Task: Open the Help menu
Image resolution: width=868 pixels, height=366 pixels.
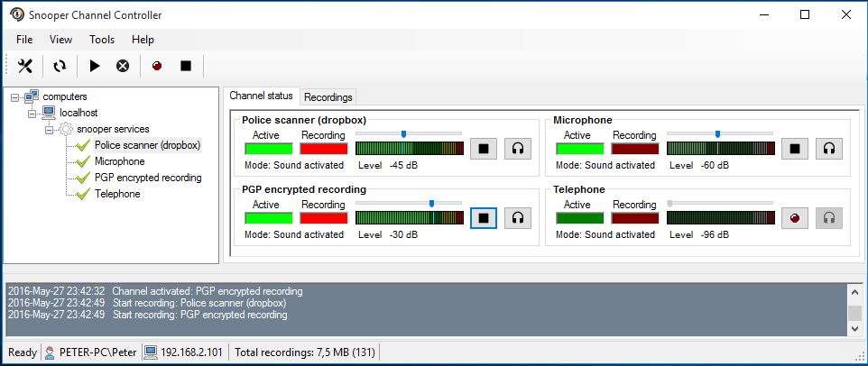Action: [x=143, y=40]
